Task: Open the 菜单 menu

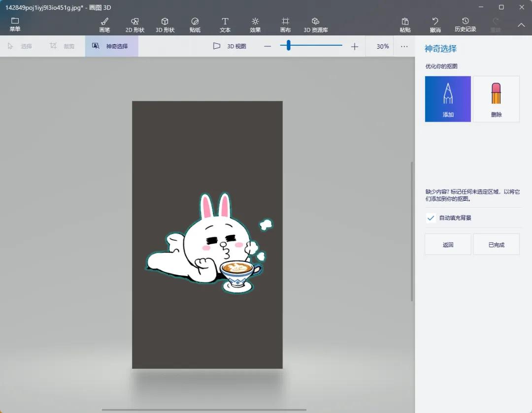Action: coord(15,25)
